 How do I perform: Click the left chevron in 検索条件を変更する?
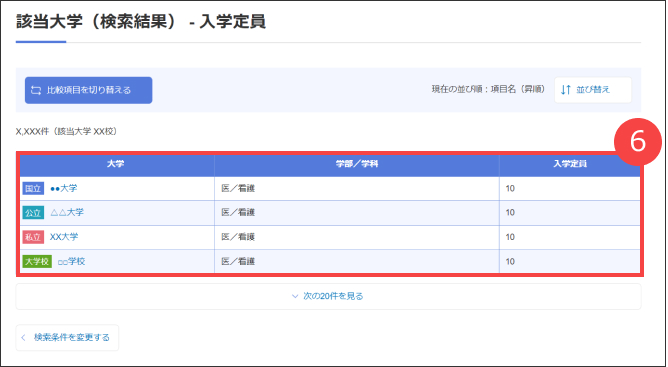(23, 338)
